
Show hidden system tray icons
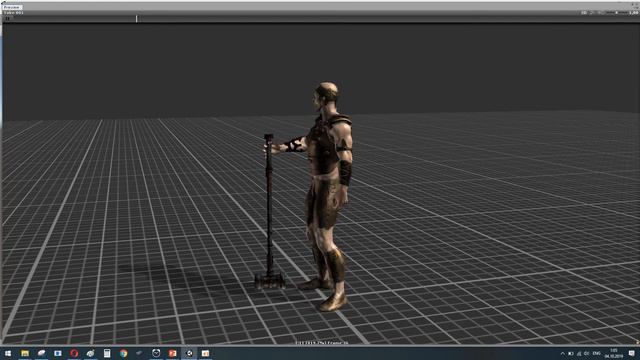(563, 353)
